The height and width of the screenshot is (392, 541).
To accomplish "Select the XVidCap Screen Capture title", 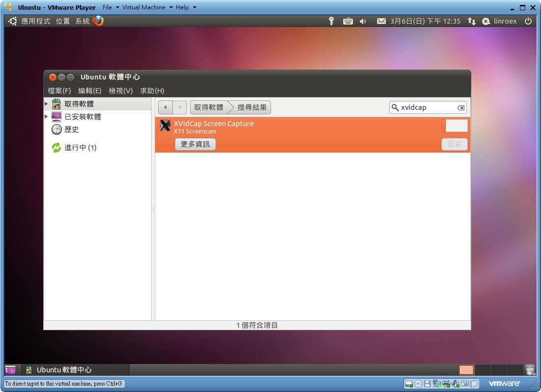I will point(214,124).
